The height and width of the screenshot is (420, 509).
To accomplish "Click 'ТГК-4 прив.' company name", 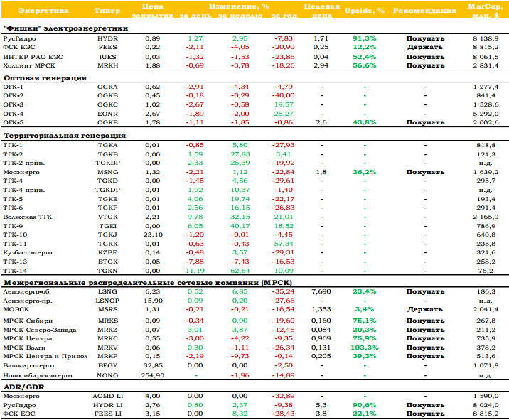I will pyautogui.click(x=24, y=190).
